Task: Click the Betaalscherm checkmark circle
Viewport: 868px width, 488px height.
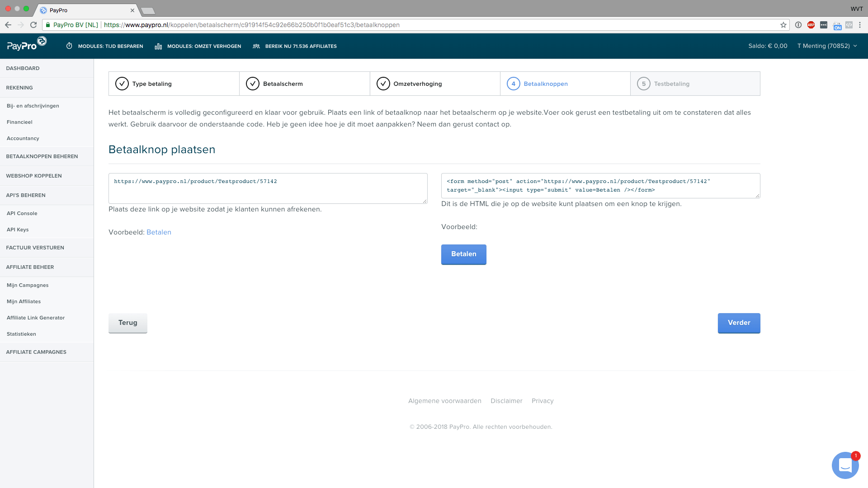Action: pyautogui.click(x=253, y=84)
